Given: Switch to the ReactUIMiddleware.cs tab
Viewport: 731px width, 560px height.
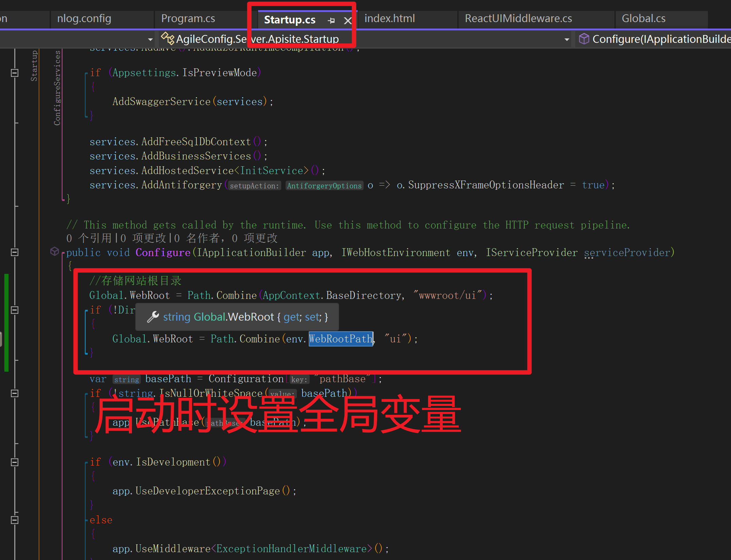Looking at the screenshot, I should (x=518, y=18).
